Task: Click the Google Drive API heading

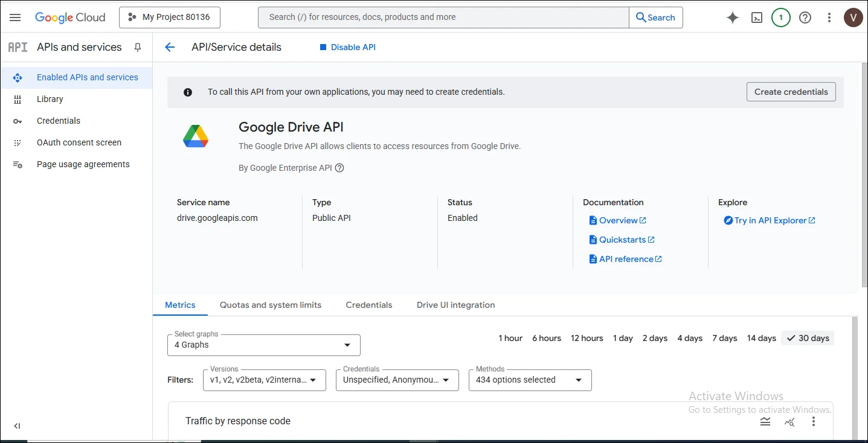Action: coord(291,127)
